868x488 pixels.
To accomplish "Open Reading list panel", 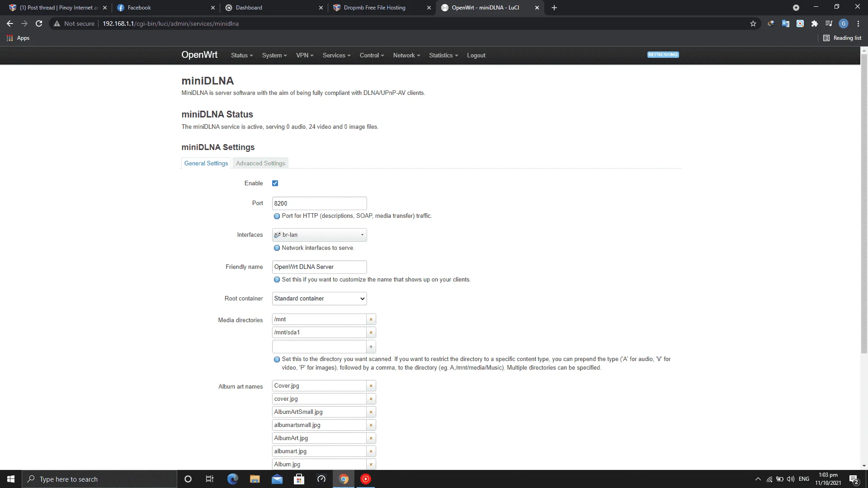I will click(842, 38).
